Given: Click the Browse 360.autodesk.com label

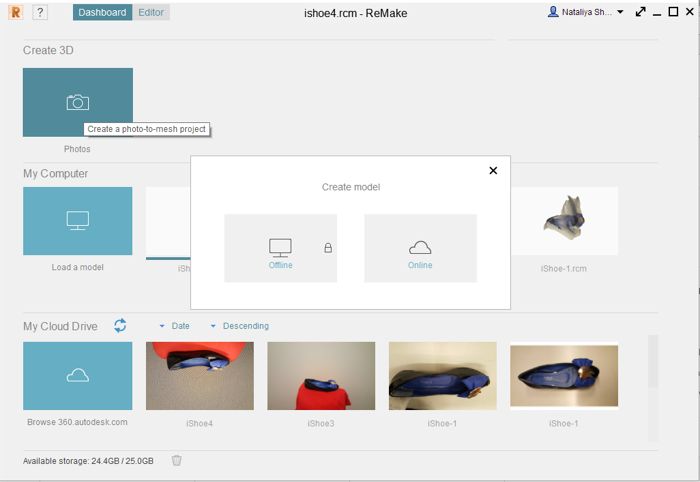Looking at the screenshot, I should (77, 422).
